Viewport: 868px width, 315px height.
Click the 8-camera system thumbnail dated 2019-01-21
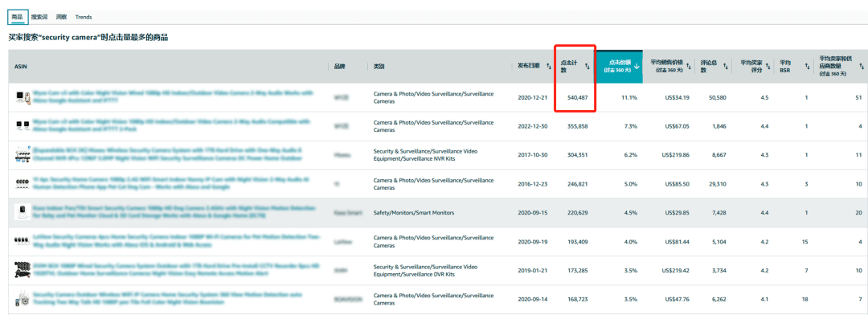point(23,270)
